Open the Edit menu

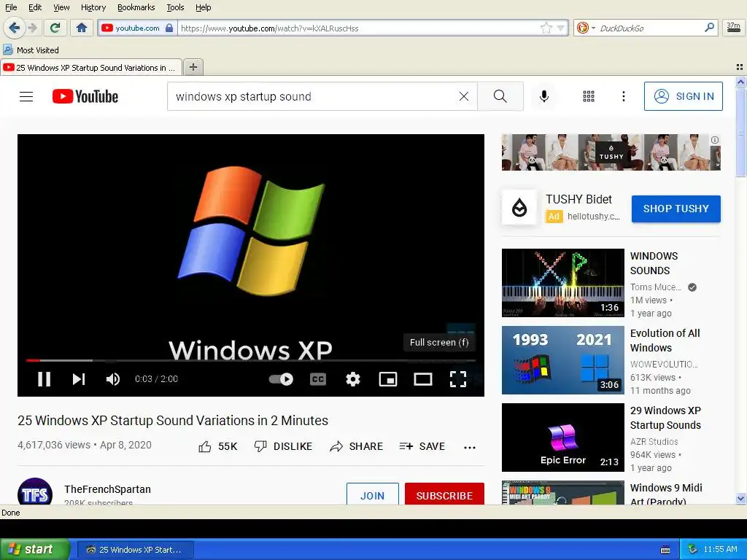(35, 7)
